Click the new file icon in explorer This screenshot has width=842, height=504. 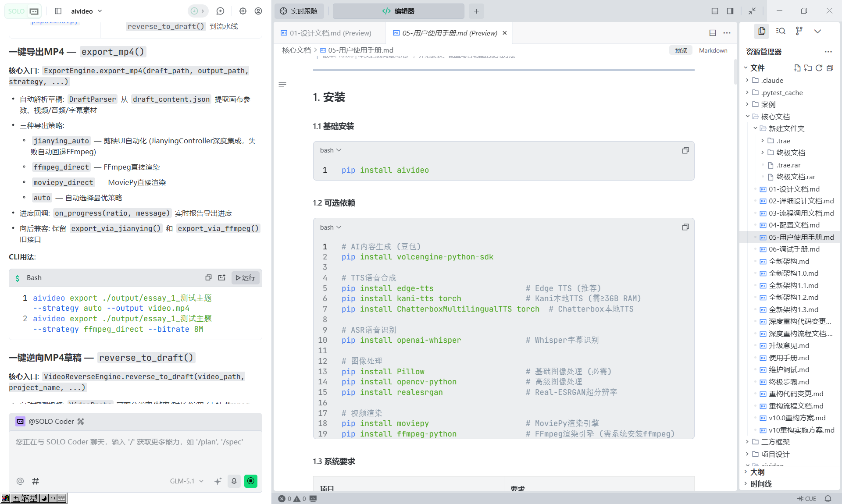point(797,68)
